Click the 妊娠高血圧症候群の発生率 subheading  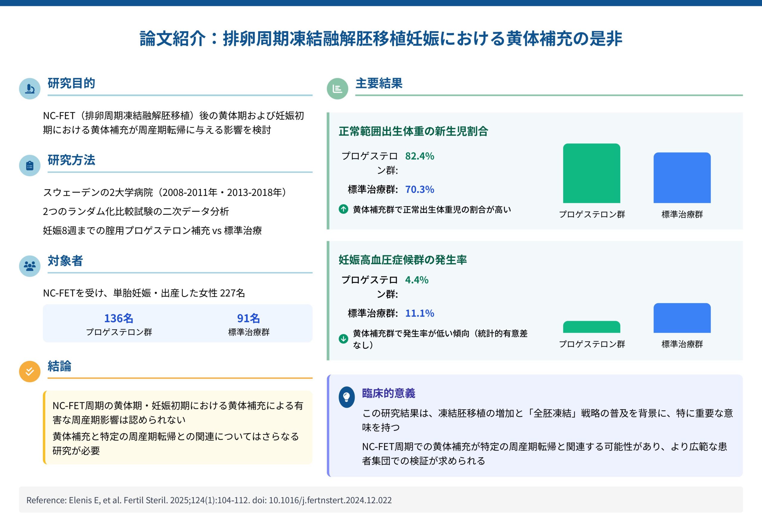402,260
